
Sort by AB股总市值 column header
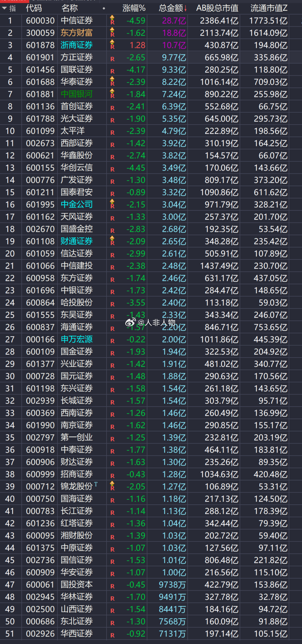(x=217, y=8)
